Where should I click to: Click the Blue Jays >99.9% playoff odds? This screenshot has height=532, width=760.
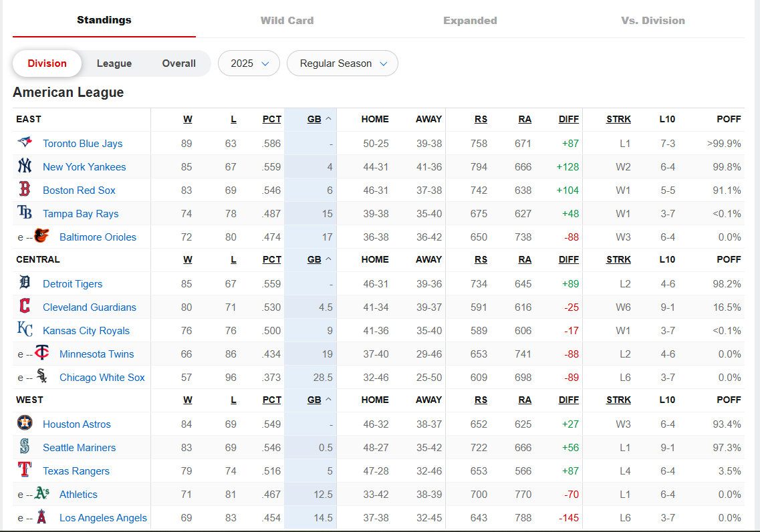724,144
